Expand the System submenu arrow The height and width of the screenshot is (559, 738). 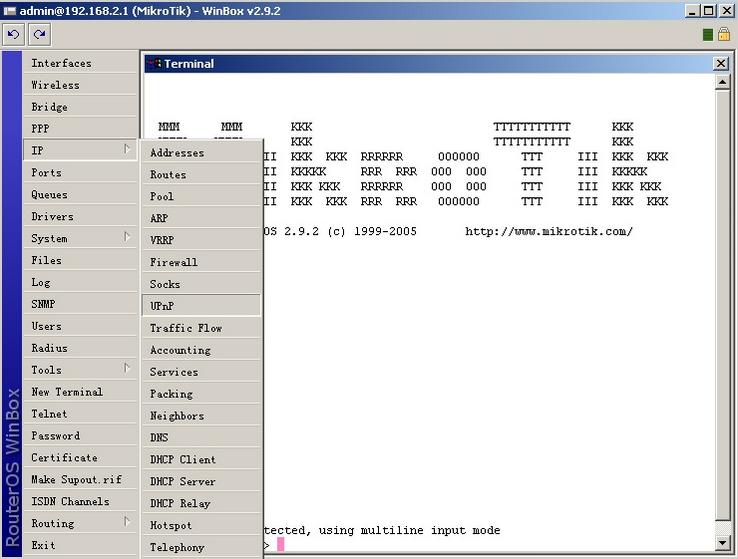coord(127,238)
